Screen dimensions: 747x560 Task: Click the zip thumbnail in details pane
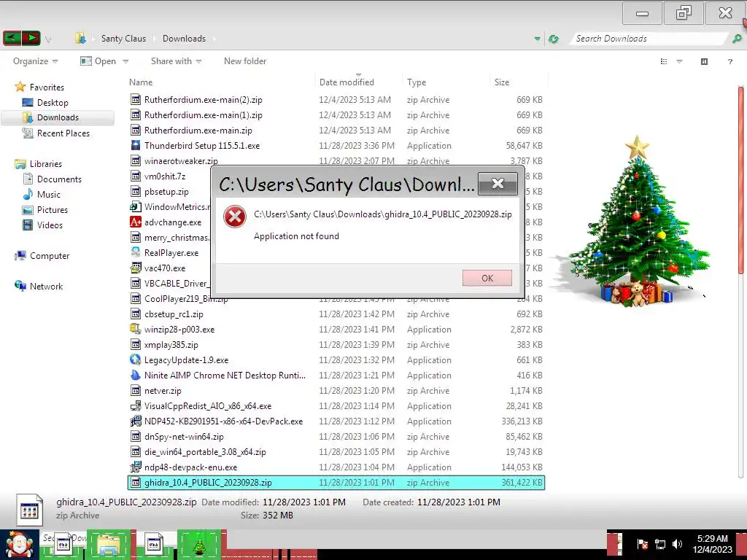click(x=29, y=510)
